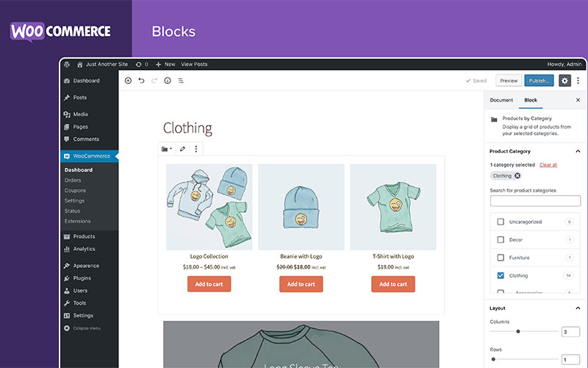This screenshot has width=588, height=368.
Task: Click the Redo arrow icon
Action: pos(154,80)
